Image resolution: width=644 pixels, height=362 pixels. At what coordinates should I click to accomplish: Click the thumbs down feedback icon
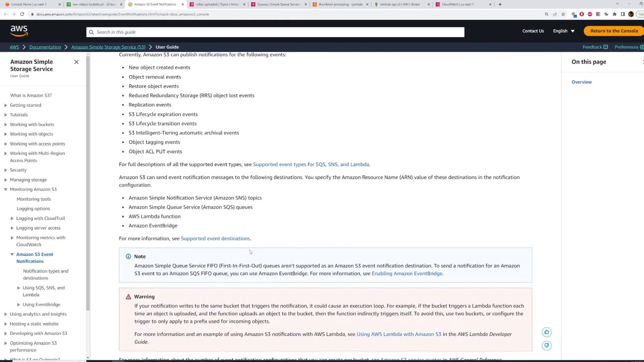point(547,346)
